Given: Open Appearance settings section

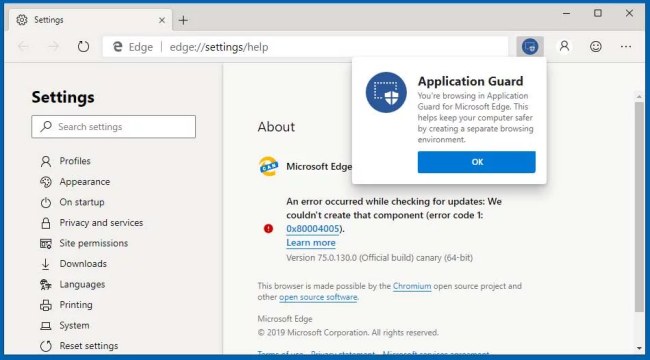Looking at the screenshot, I should pyautogui.click(x=85, y=182).
